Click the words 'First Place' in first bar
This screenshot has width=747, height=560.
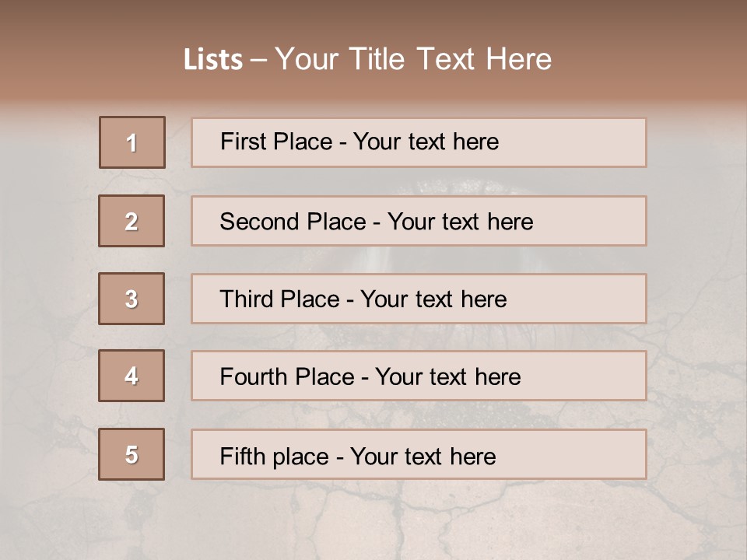click(276, 142)
